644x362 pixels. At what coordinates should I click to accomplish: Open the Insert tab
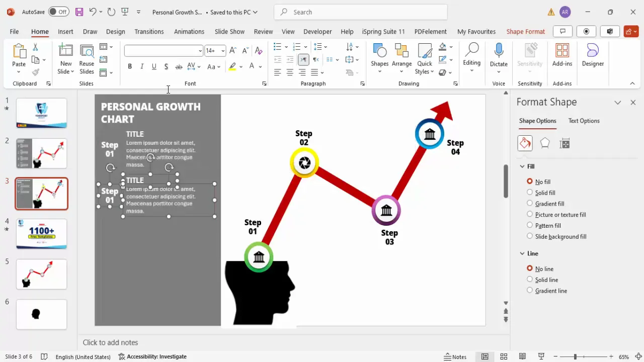(65, 31)
